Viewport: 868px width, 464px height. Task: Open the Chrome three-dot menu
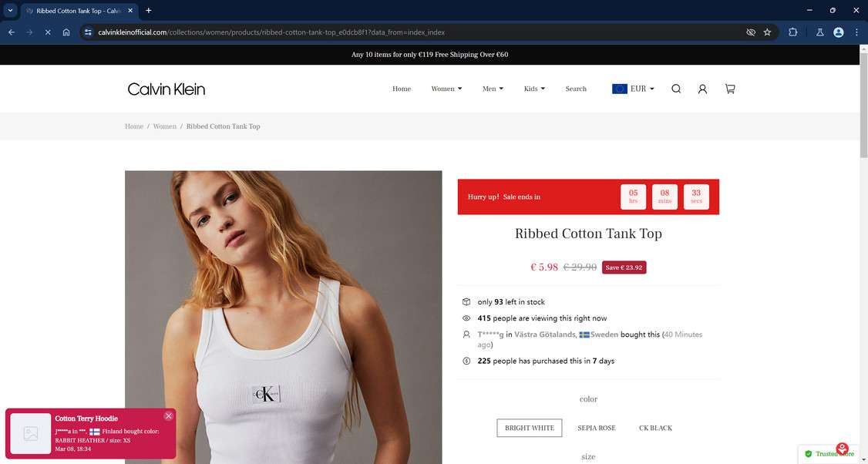point(856,32)
